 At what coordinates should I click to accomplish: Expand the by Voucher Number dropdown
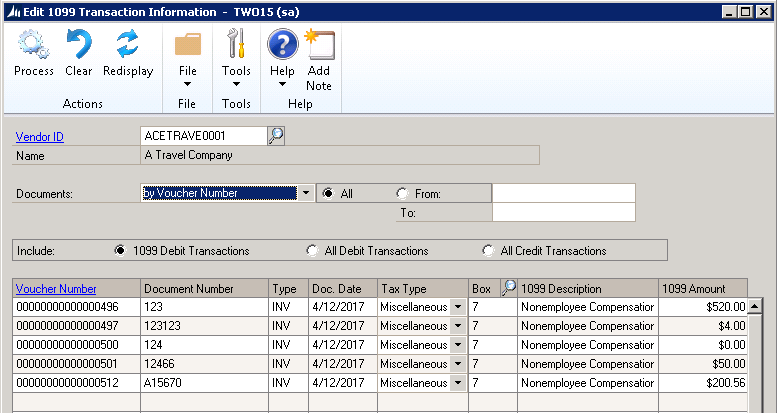[x=306, y=194]
